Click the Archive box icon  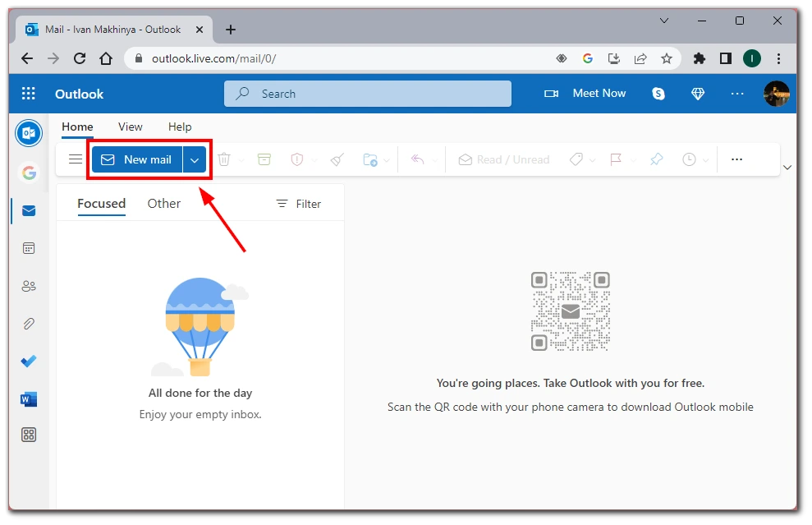pos(264,159)
